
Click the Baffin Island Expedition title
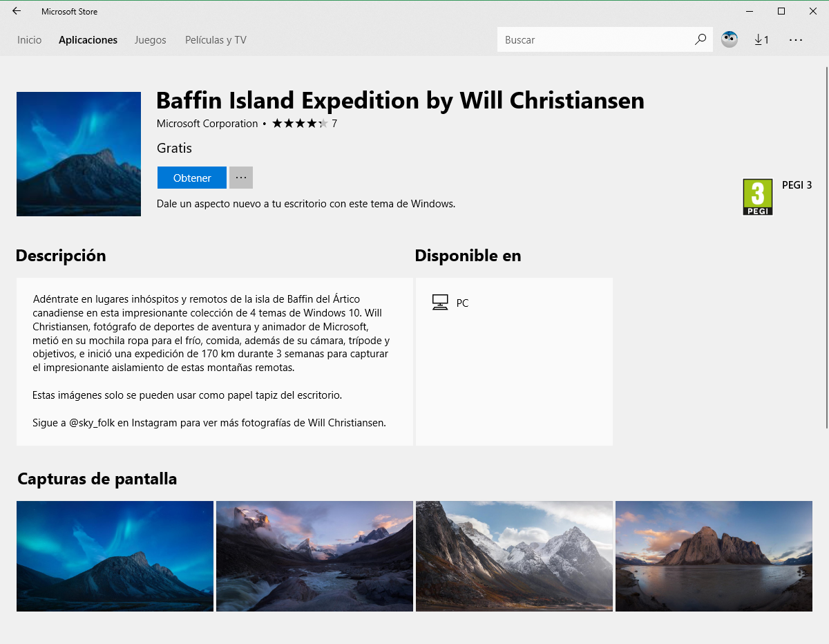[x=400, y=100]
